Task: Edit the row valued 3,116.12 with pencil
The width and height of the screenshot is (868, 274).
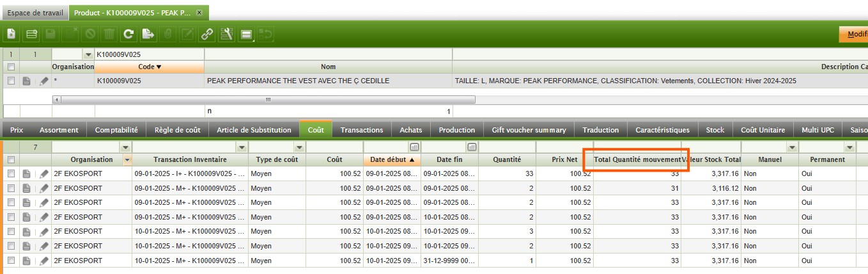Action: (x=43, y=188)
